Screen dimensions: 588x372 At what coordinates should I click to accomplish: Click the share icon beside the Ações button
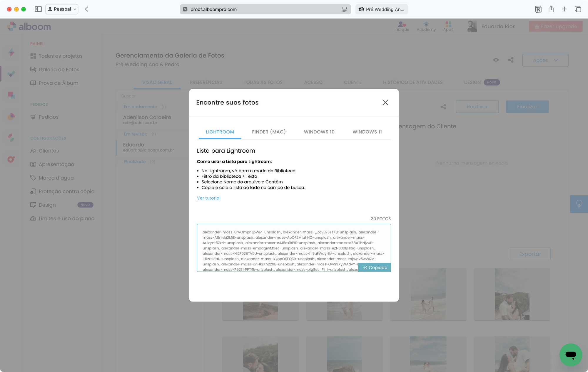[x=511, y=60]
